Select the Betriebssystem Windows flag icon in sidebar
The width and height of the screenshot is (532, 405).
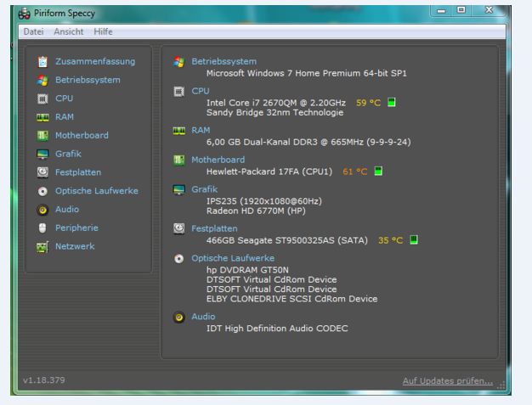pyautogui.click(x=42, y=81)
